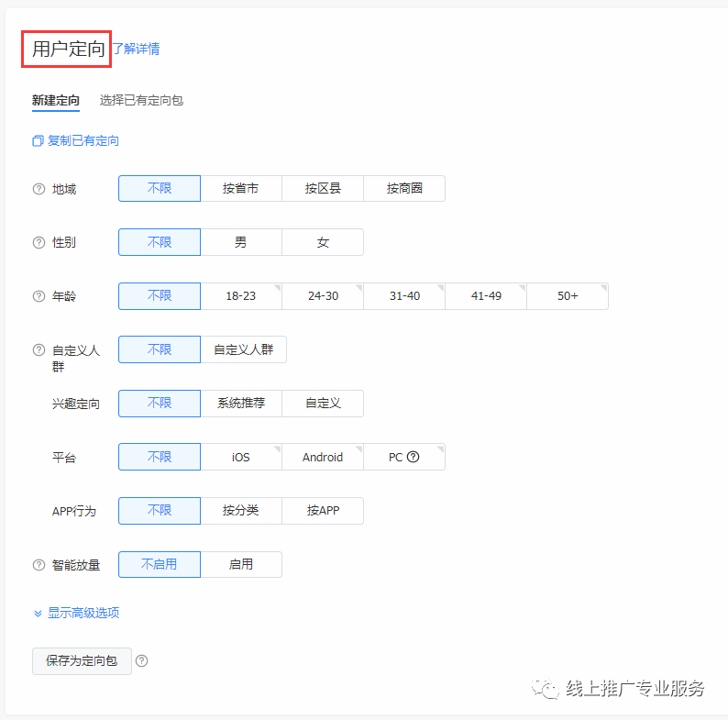Screen dimensions: 728x720
Task: Toggle age range 31-40
Action: tap(404, 296)
